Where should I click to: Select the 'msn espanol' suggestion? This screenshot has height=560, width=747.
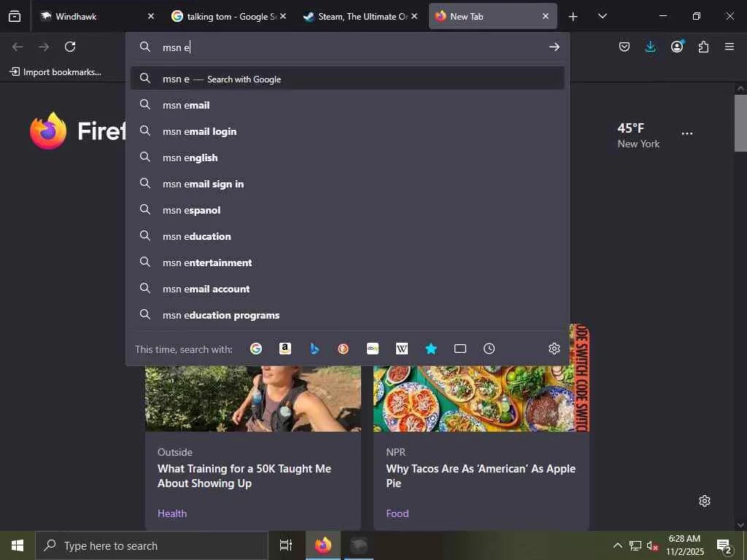click(x=347, y=210)
